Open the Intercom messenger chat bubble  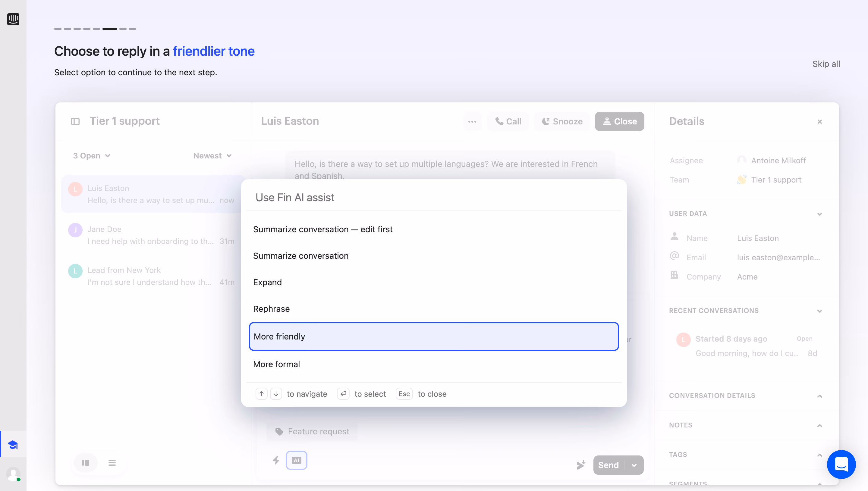[x=841, y=464]
